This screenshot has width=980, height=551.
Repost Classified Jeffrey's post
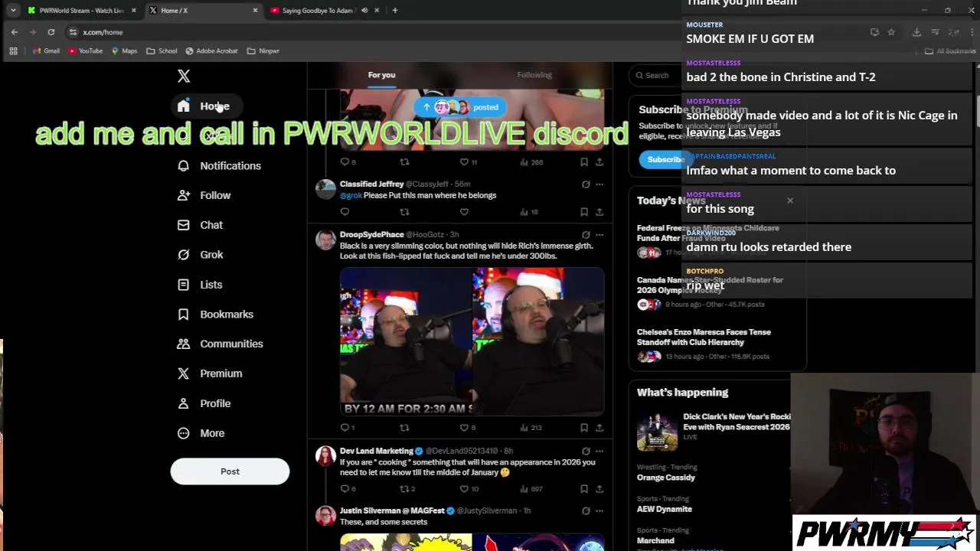(404, 212)
